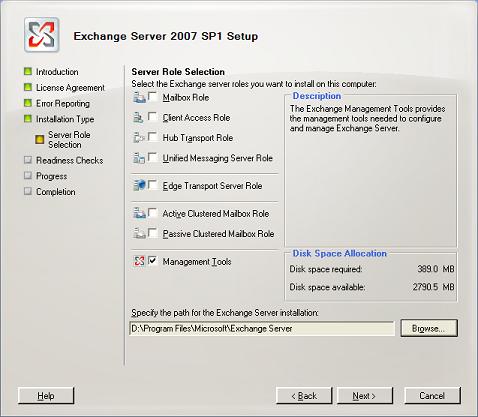
Task: Click the gray Progress step indicator
Action: coord(28,175)
